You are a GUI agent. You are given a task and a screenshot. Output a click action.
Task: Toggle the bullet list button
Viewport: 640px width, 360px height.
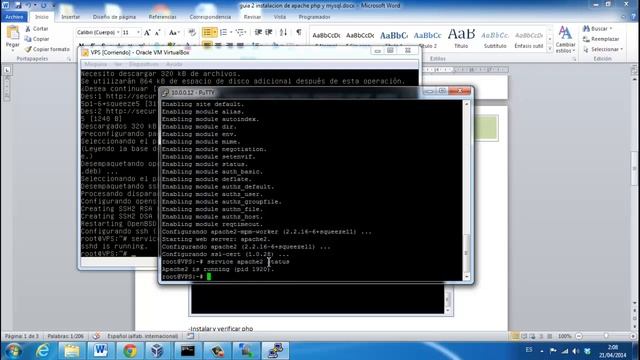[207, 32]
